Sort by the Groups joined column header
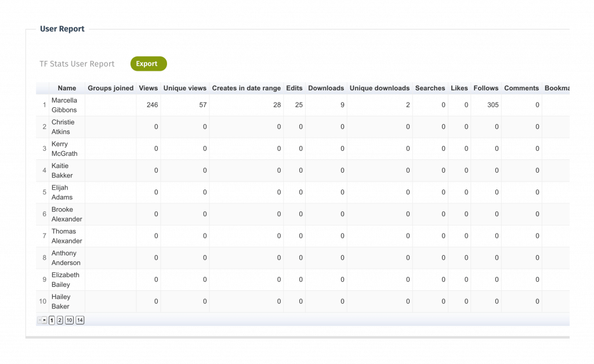594x364 pixels. pyautogui.click(x=111, y=88)
